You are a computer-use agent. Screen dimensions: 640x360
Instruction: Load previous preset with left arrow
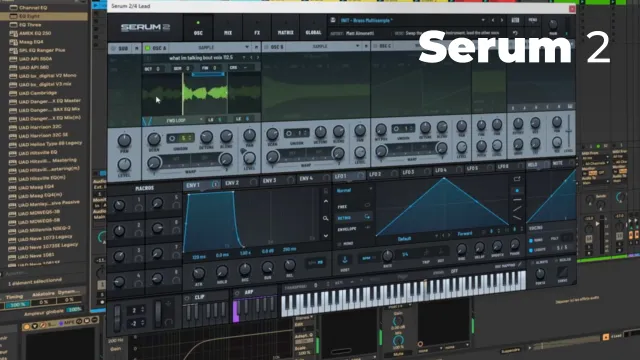(x=493, y=20)
